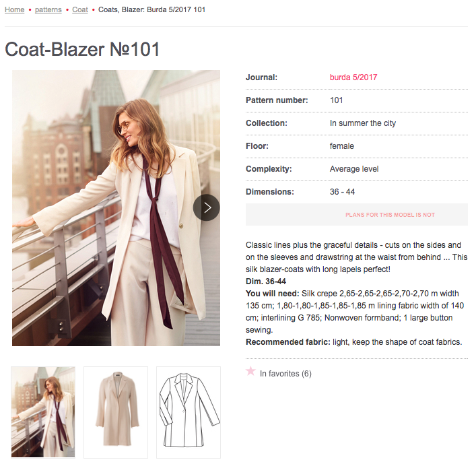Select the model photo thumbnail

pos(43,412)
